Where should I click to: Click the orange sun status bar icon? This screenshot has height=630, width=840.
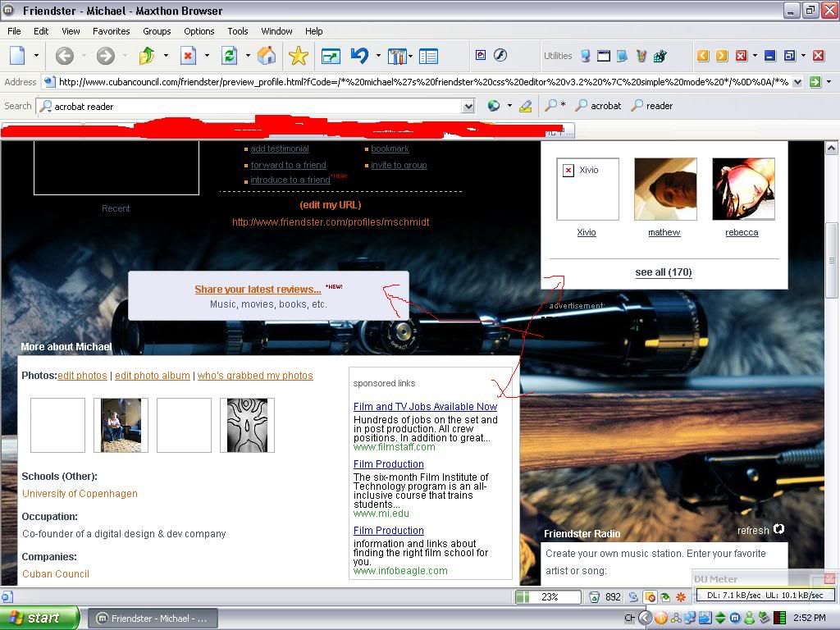coord(682,597)
